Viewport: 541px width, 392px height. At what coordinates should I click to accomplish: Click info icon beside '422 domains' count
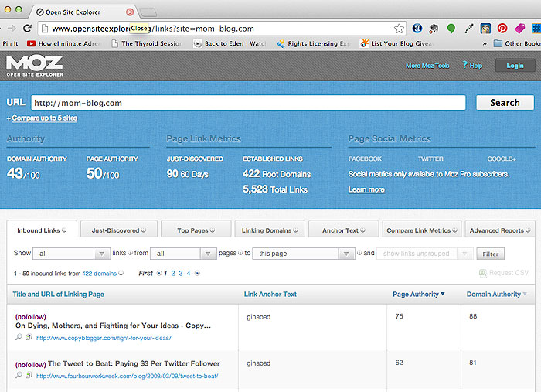pos(121,273)
